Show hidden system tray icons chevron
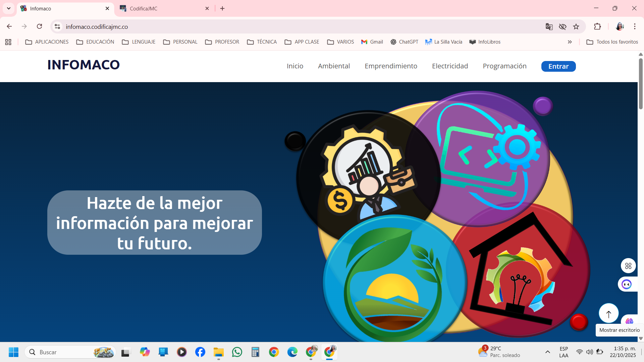This screenshot has height=362, width=644. pyautogui.click(x=547, y=352)
